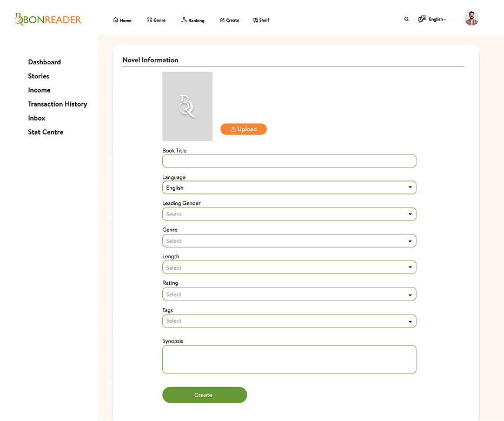The width and height of the screenshot is (504, 421).
Task: Click the translate language icon
Action: point(422,19)
